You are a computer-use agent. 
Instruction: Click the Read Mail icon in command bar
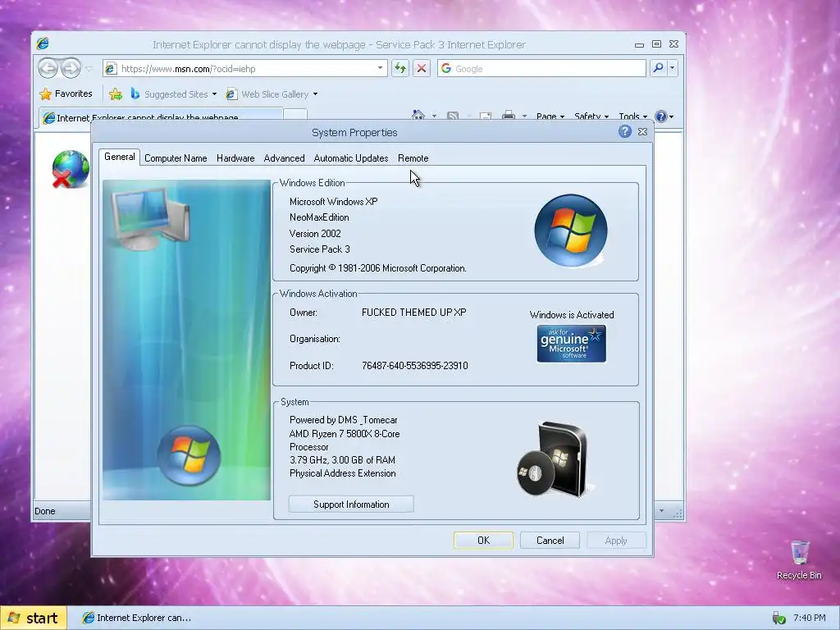tap(486, 116)
